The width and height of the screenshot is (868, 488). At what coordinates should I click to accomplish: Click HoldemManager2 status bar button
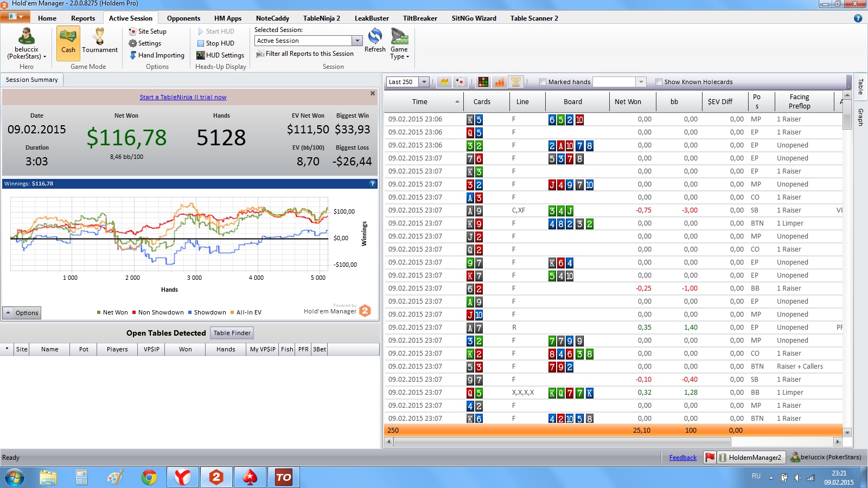(x=751, y=457)
